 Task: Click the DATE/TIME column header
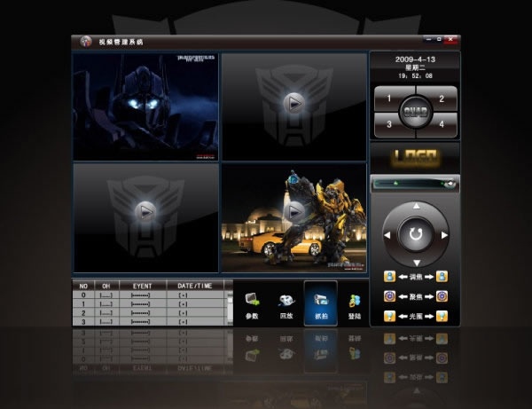coord(195,286)
